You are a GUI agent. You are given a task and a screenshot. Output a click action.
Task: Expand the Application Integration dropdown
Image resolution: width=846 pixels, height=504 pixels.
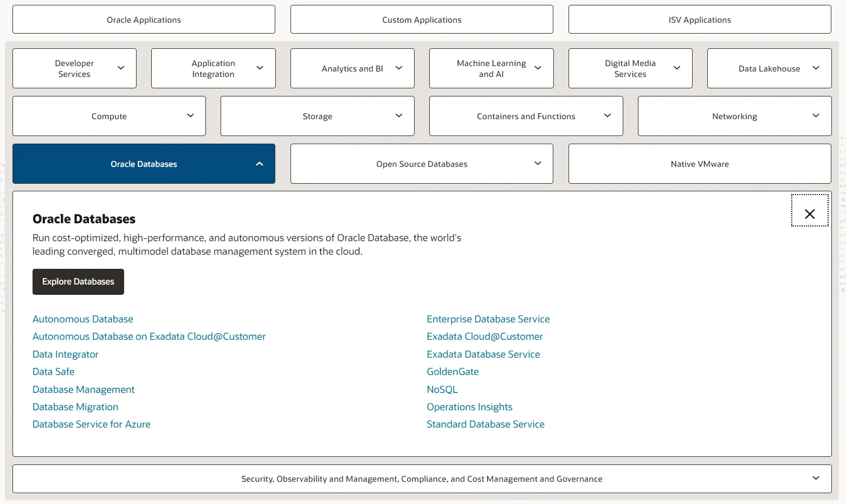click(214, 68)
